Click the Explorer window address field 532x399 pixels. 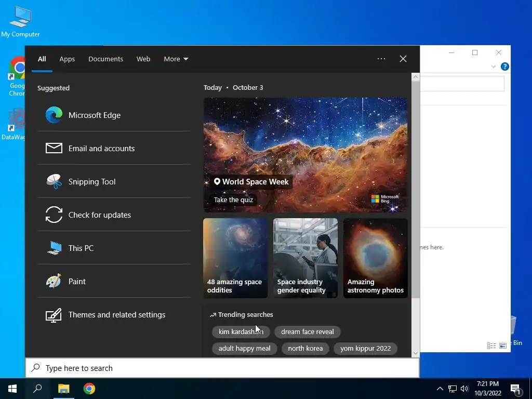point(462,84)
